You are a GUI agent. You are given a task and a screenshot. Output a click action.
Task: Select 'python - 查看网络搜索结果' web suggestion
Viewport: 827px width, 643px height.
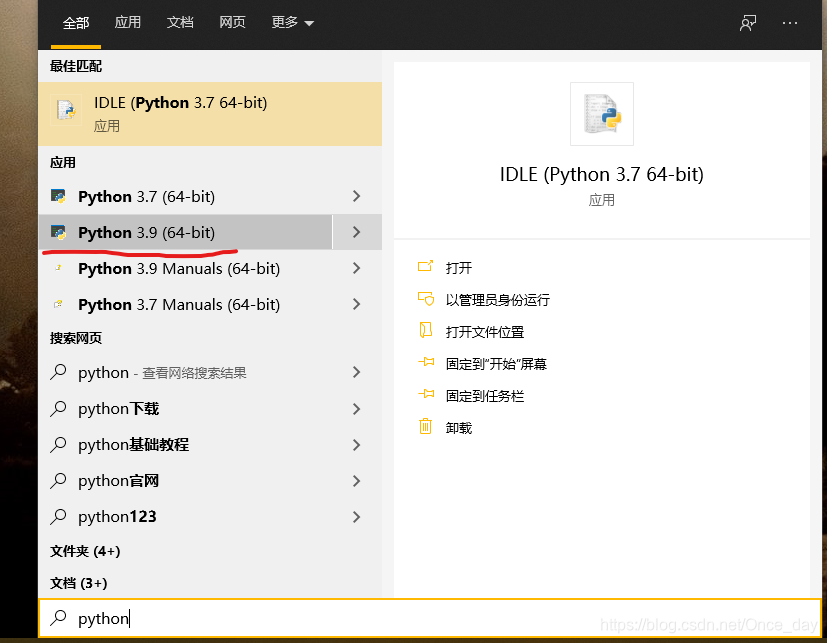[186, 372]
